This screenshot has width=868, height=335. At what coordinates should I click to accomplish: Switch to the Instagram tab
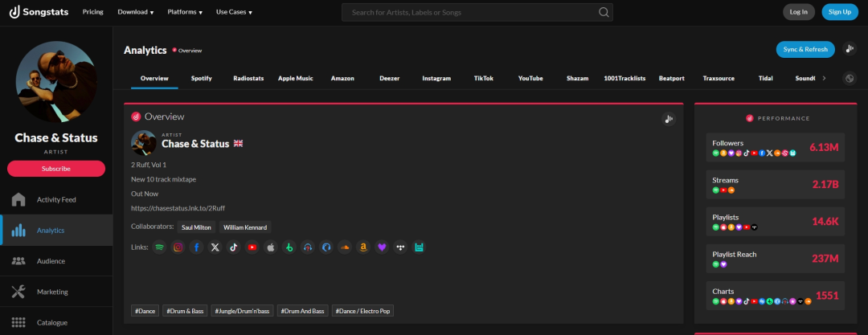coord(436,78)
